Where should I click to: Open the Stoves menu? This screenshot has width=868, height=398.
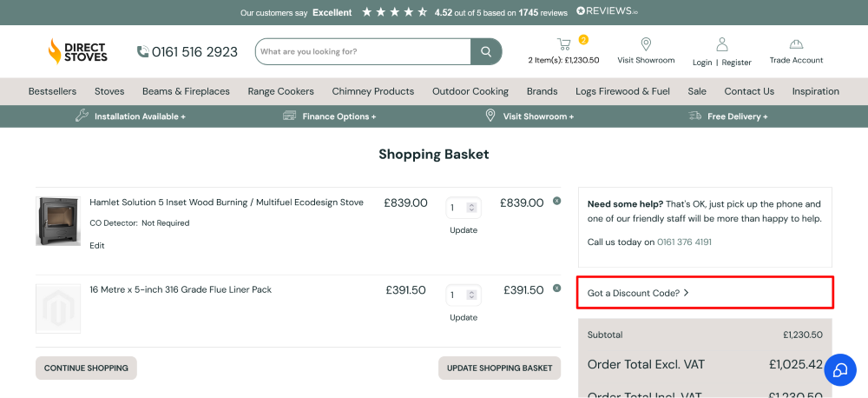coord(109,91)
